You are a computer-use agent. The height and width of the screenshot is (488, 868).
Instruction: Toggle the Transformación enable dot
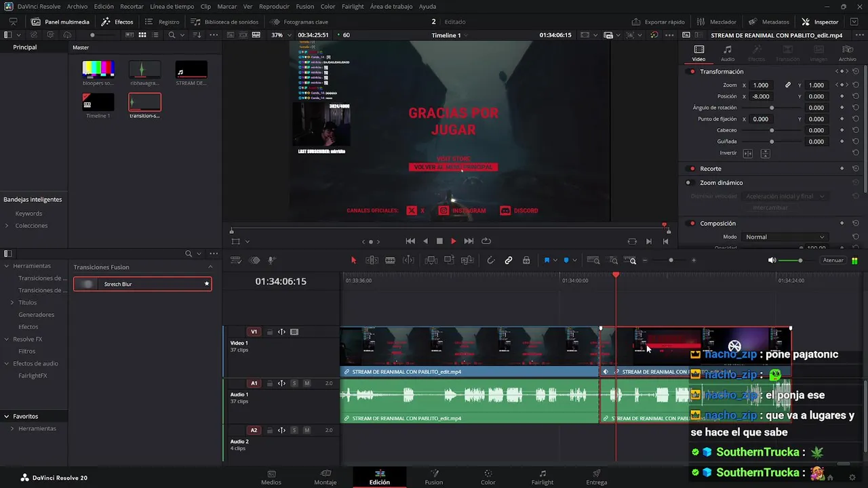(692, 71)
